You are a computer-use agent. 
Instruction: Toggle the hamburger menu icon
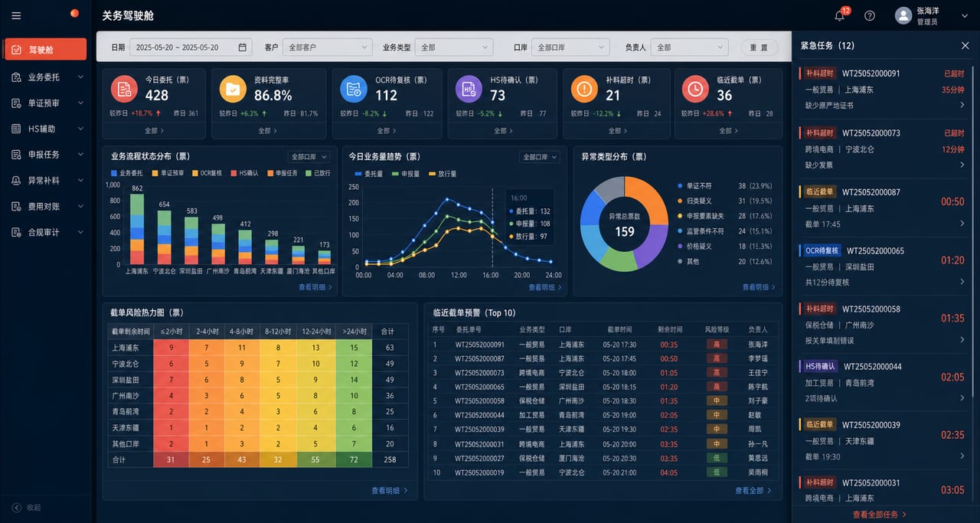click(x=17, y=15)
